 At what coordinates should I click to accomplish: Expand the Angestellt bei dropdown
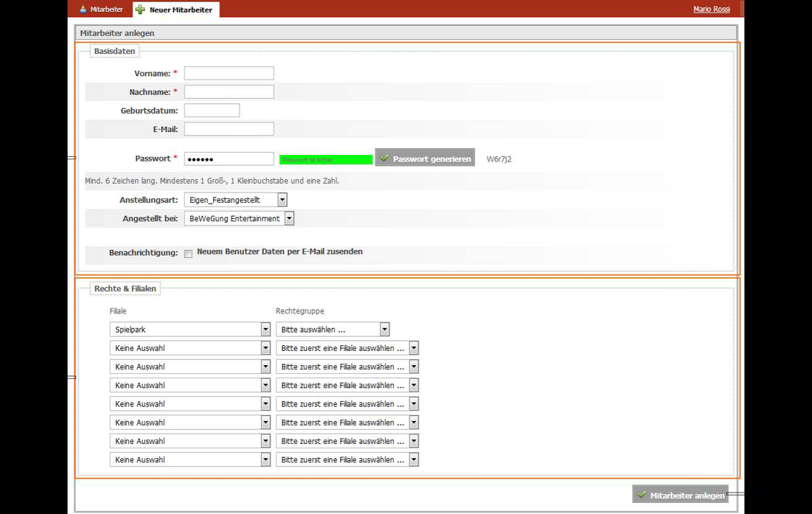(239, 218)
